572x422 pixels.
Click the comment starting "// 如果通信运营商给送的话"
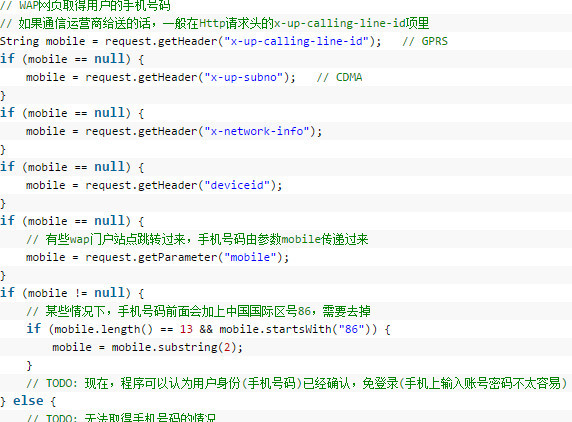[x=214, y=23]
